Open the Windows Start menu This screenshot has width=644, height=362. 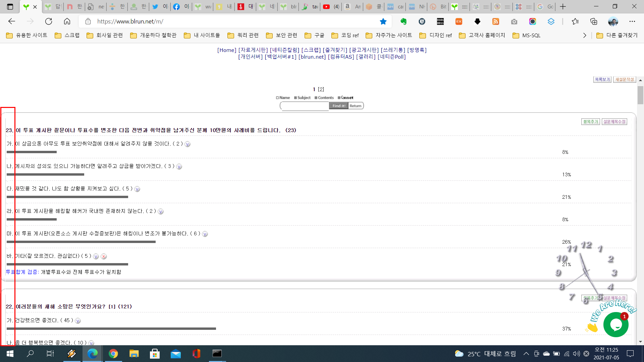coord(10,354)
